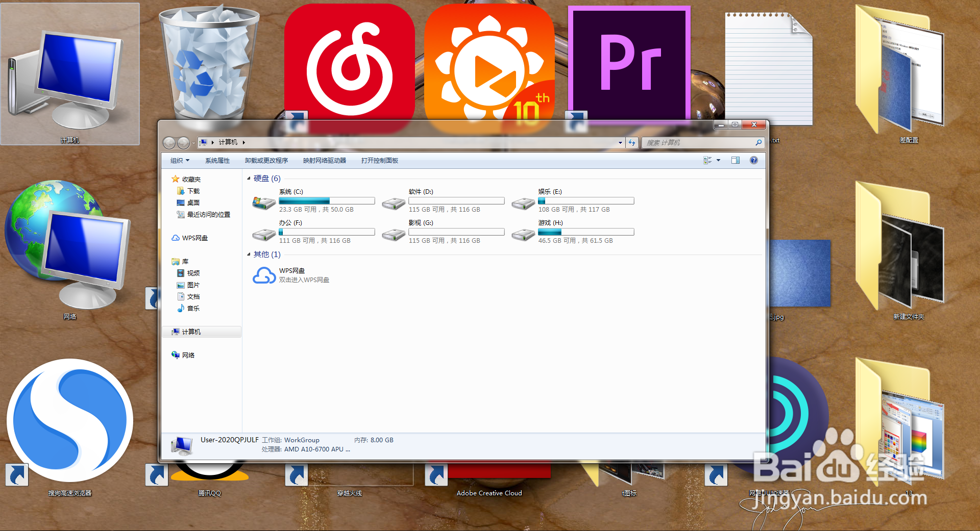Screen dimensions: 980x531
Task: Collapse the 硬盘 (6) group
Action: 249,179
